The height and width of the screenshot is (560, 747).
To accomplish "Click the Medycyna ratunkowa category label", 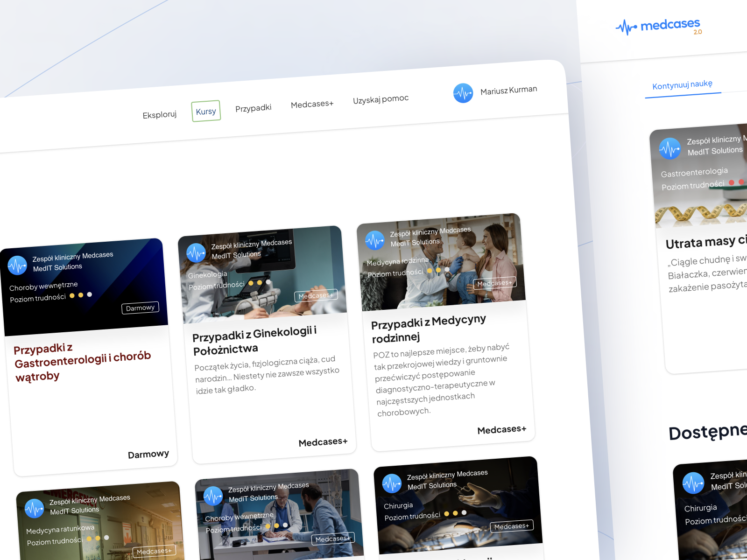I will (60, 529).
